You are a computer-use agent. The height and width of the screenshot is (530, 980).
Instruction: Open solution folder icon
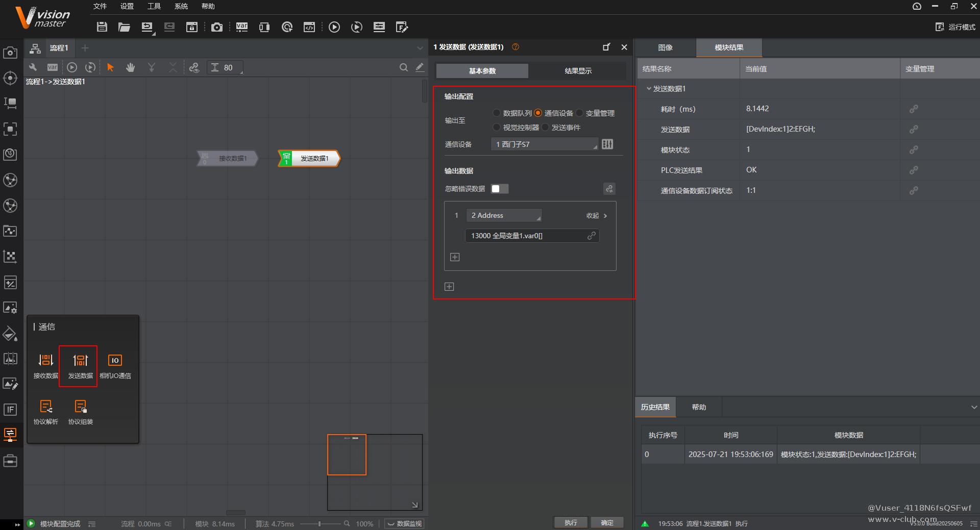pyautogui.click(x=124, y=27)
